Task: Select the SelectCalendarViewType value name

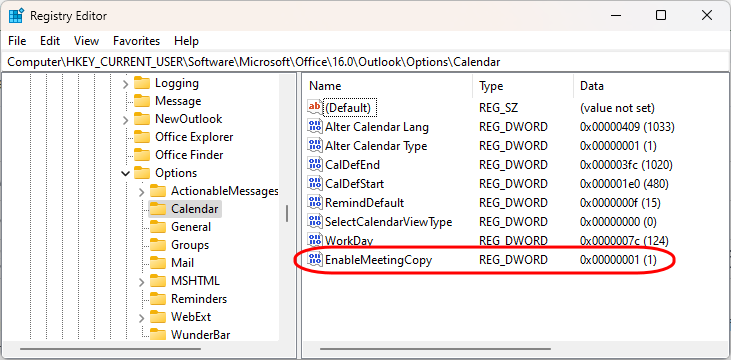Action: pos(388,222)
